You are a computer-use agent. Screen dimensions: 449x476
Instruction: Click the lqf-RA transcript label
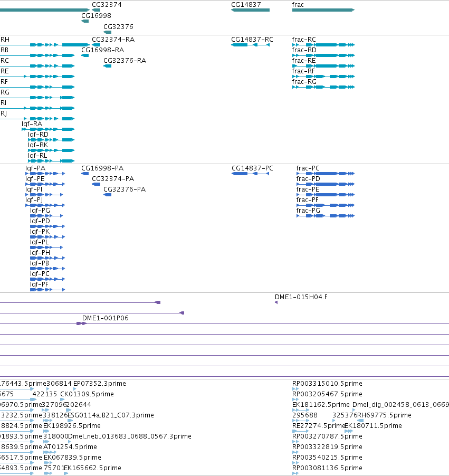[x=32, y=124]
